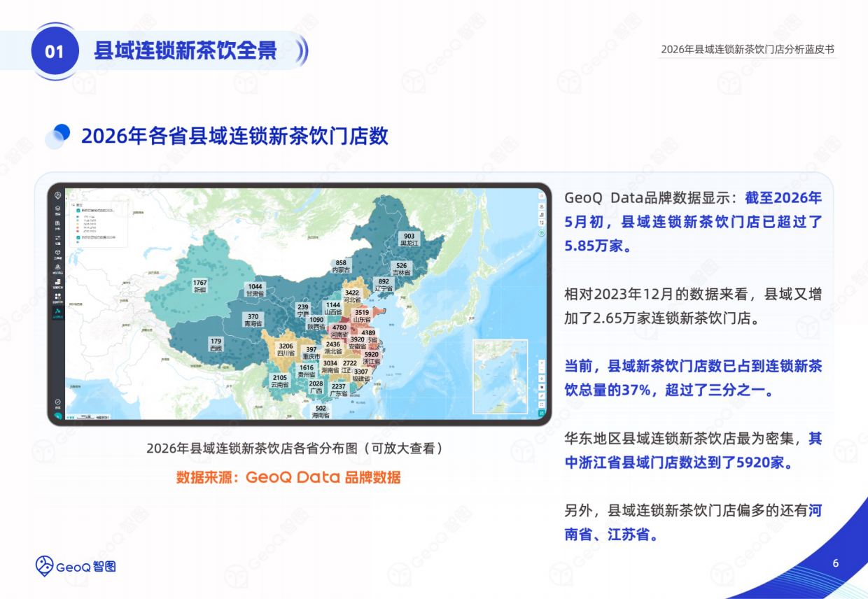Click the '370 青海省' map label
The width and height of the screenshot is (868, 599).
253,320
